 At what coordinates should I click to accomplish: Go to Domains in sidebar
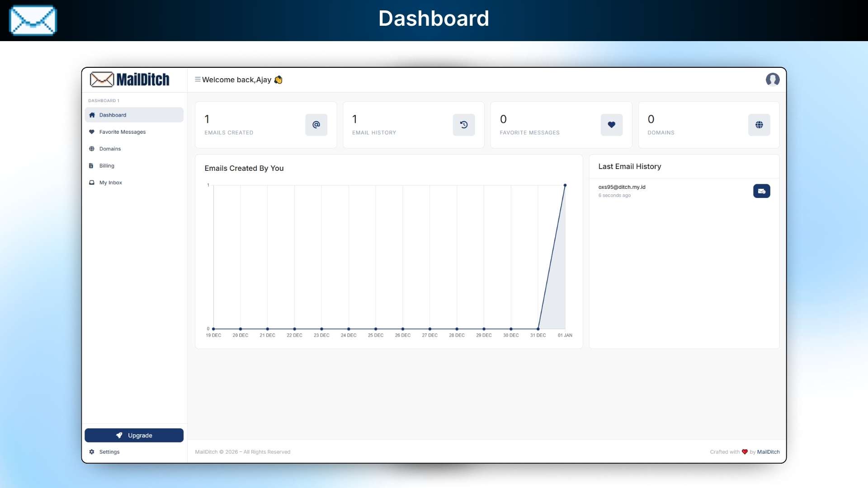[110, 149]
